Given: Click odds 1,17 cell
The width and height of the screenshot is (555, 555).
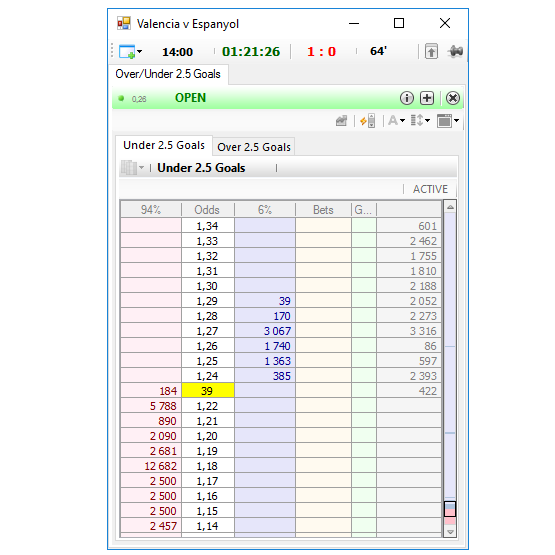Looking at the screenshot, I should click(x=208, y=481).
